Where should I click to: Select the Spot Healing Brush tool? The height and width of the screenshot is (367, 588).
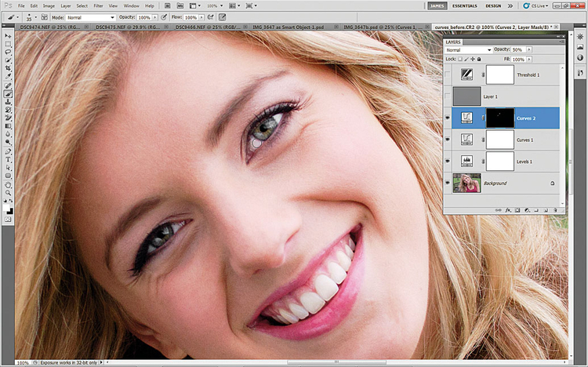pyautogui.click(x=8, y=86)
